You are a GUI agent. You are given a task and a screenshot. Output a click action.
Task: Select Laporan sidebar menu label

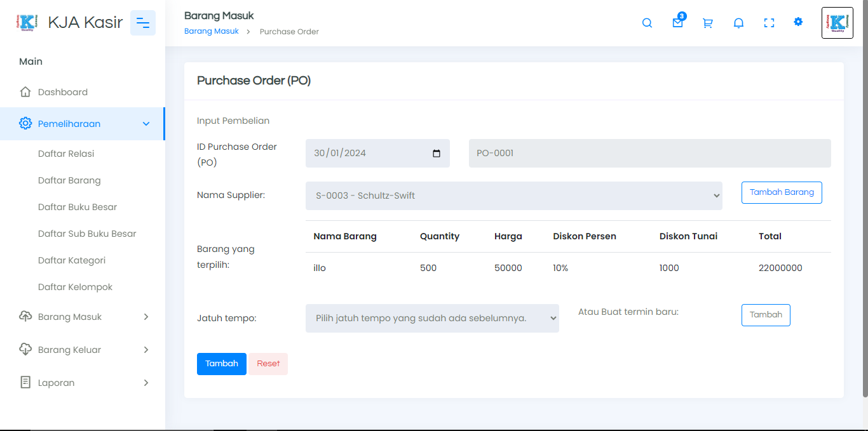tap(56, 383)
